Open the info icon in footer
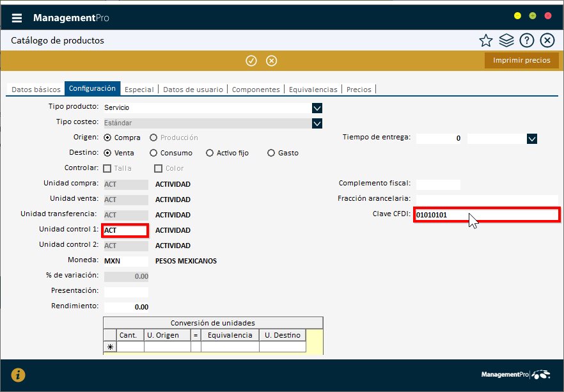 (18, 375)
